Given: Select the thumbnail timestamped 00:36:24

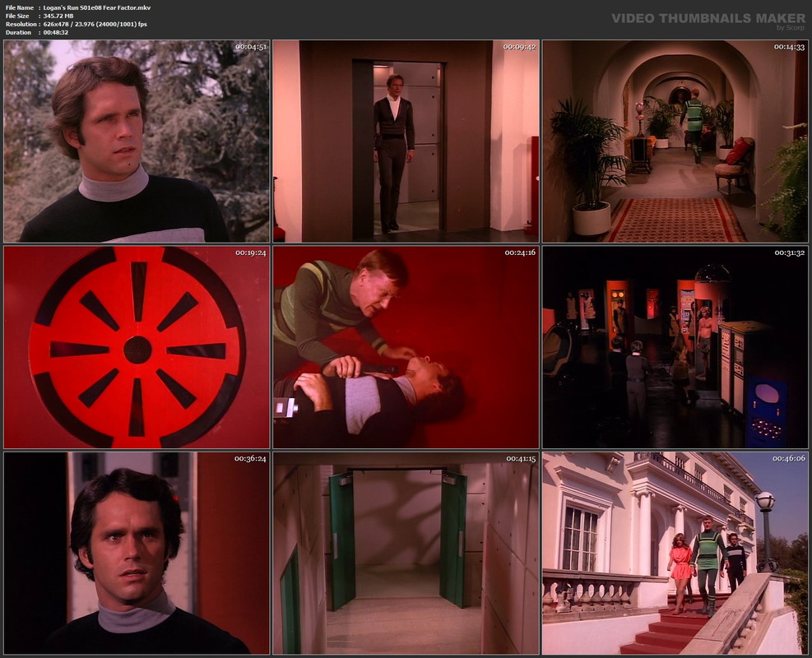Looking at the screenshot, I should tap(137, 553).
